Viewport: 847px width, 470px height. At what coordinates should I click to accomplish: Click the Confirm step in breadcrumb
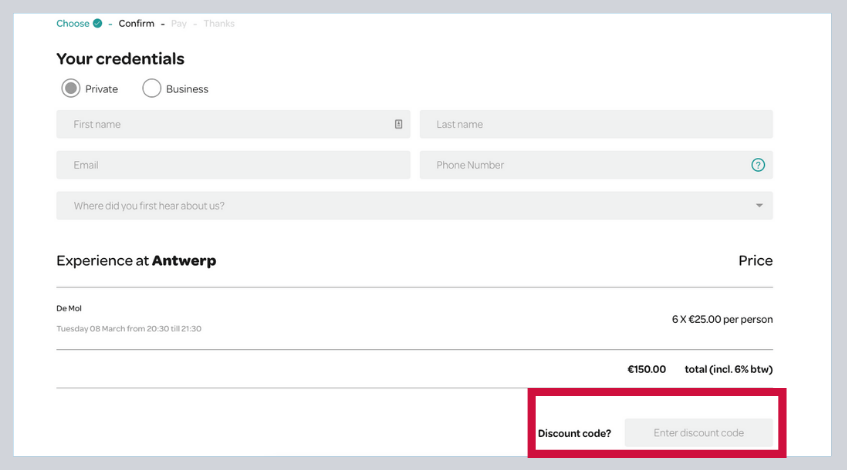click(x=136, y=23)
